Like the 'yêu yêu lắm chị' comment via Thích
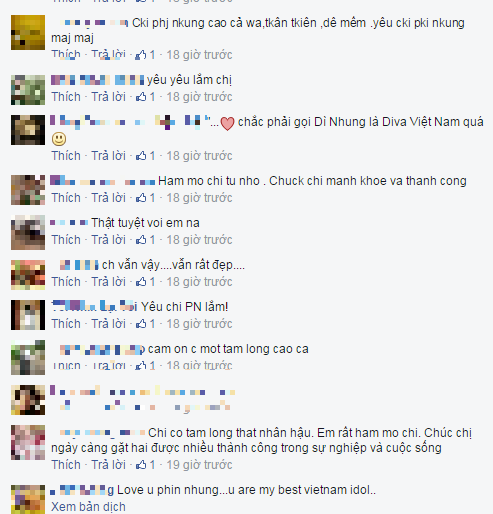 (x=66, y=97)
